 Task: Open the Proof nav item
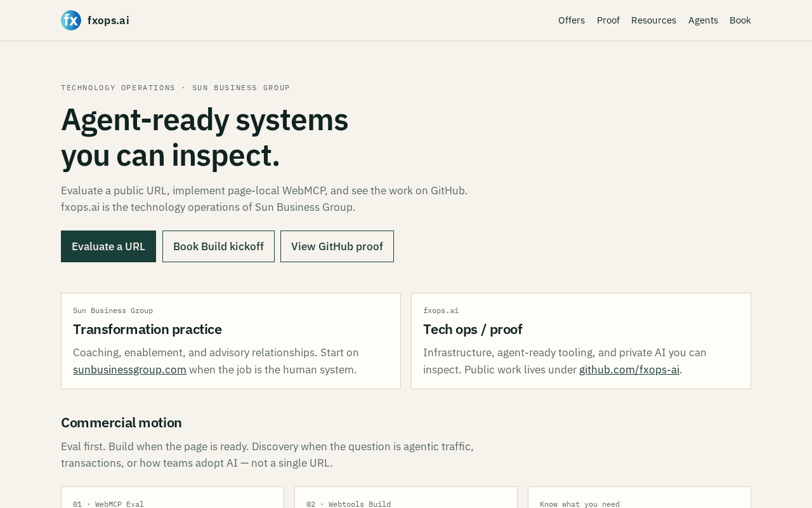[608, 20]
